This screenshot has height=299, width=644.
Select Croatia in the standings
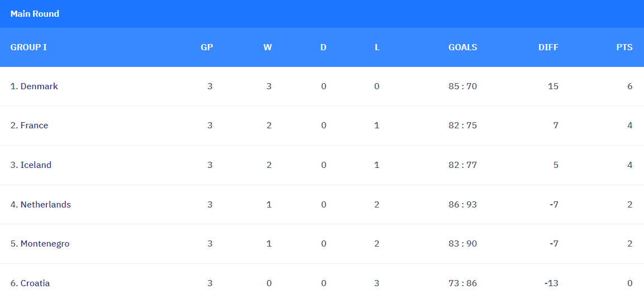pos(35,283)
